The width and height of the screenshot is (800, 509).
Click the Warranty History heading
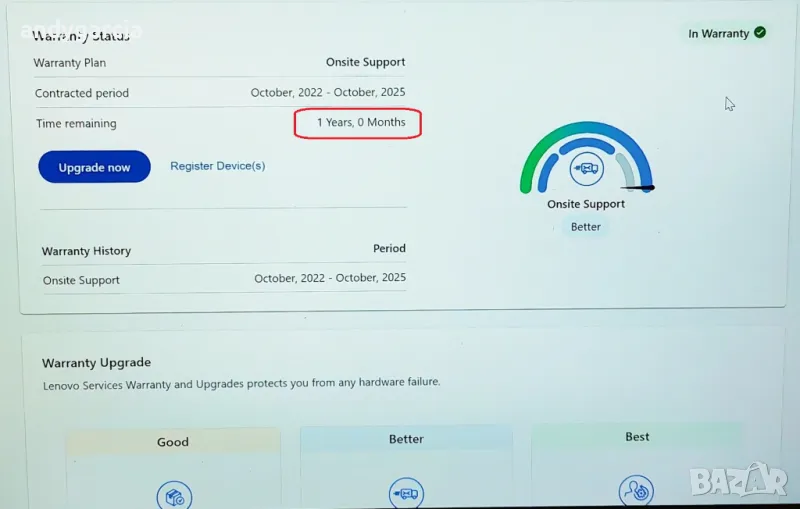tap(86, 251)
